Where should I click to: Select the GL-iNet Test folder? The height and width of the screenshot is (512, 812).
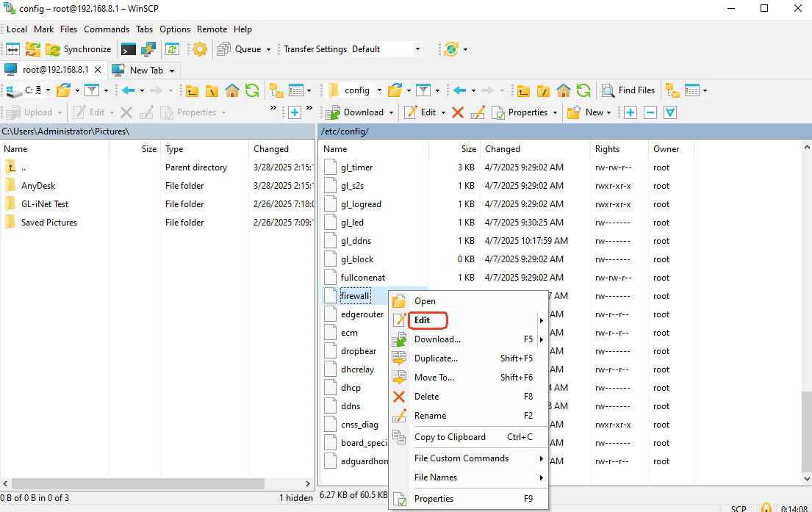tap(45, 204)
